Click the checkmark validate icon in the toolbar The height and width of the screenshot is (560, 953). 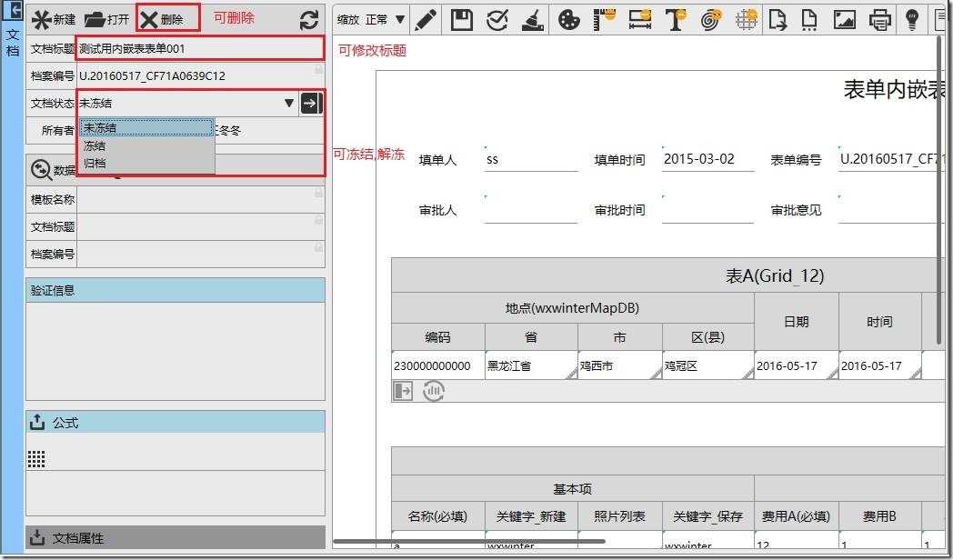coord(497,20)
